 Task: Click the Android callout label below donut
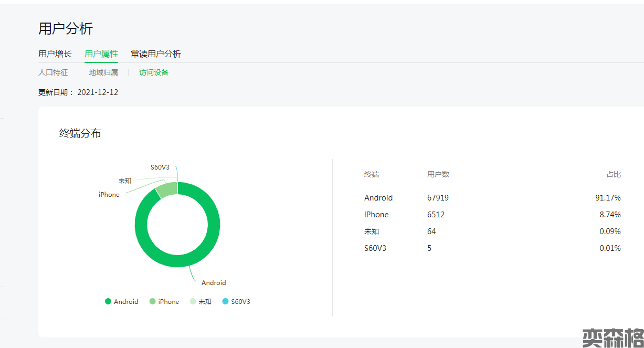[214, 283]
